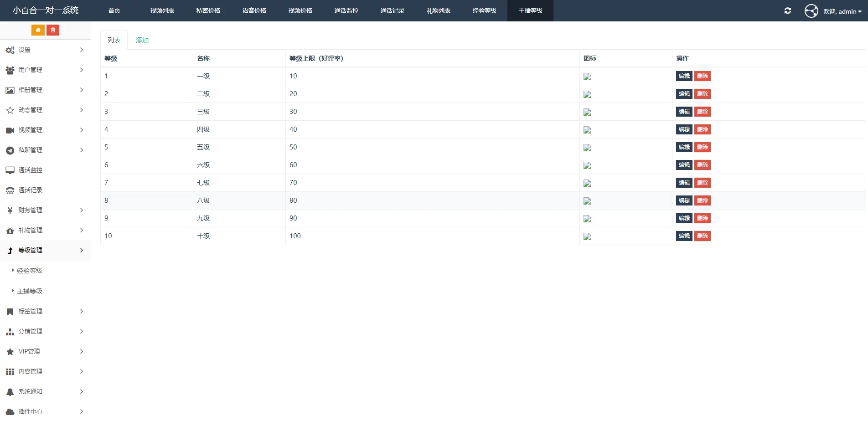868x426 pixels.
Task: Click the admin avatar icon
Action: point(811,11)
